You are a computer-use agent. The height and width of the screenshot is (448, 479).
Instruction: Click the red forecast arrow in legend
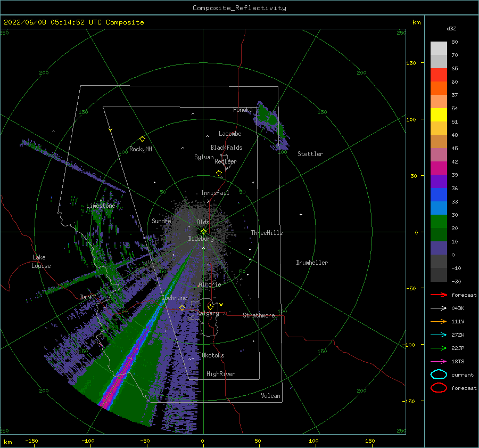tap(439, 295)
